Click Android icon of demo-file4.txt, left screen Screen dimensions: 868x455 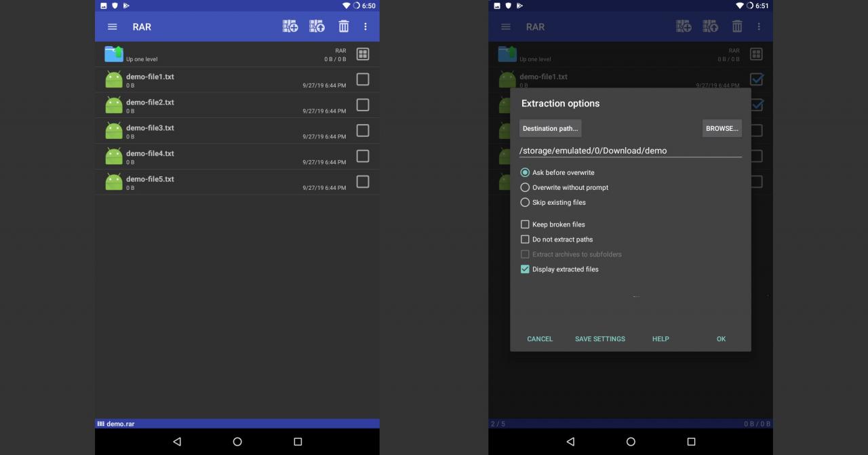114,157
